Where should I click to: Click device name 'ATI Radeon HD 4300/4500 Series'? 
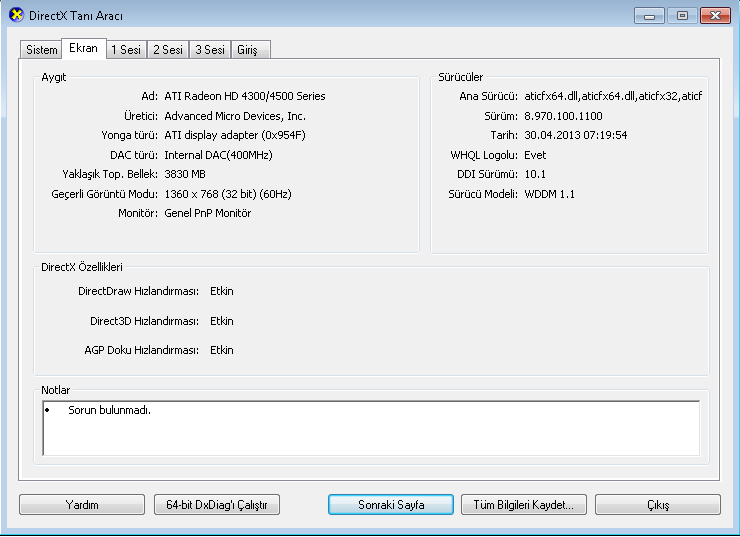point(244,96)
